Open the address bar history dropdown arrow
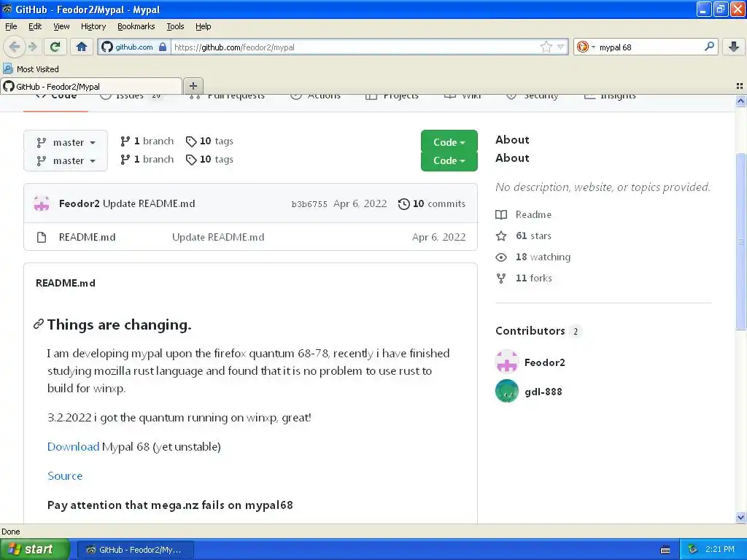Viewport: 747px width, 560px height. 561,47
